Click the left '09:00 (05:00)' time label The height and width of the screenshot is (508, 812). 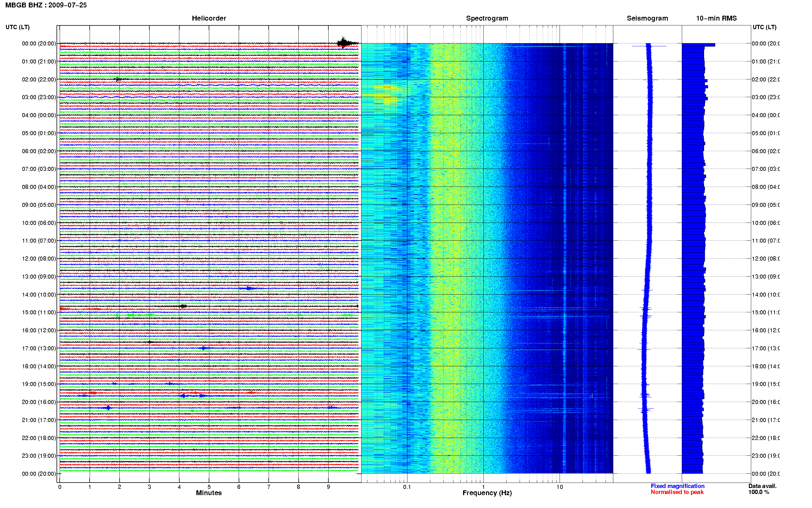(x=39, y=205)
